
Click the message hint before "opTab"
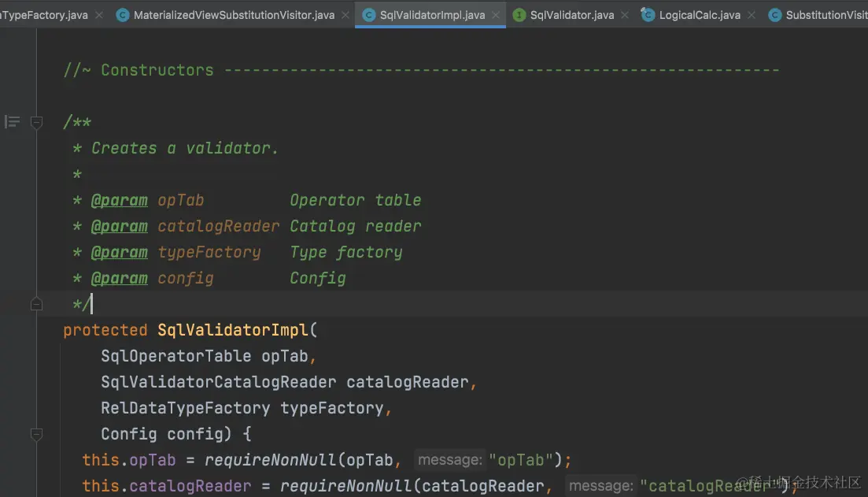click(x=450, y=460)
